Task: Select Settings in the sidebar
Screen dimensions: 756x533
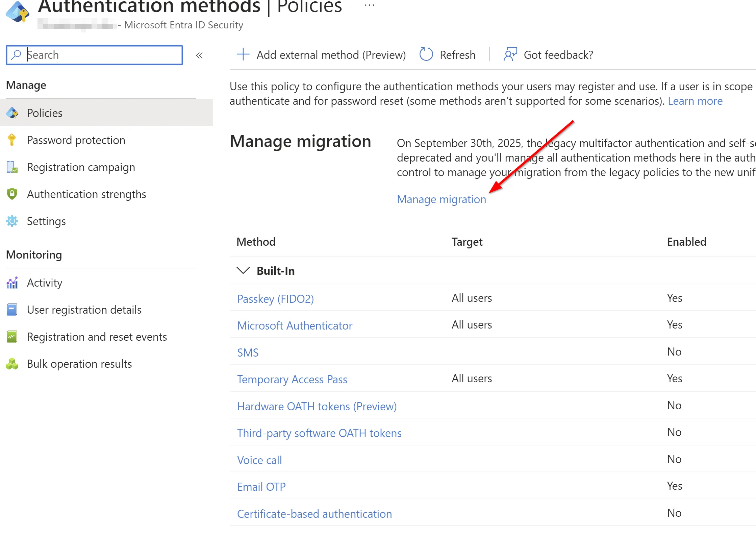Action: click(x=46, y=221)
